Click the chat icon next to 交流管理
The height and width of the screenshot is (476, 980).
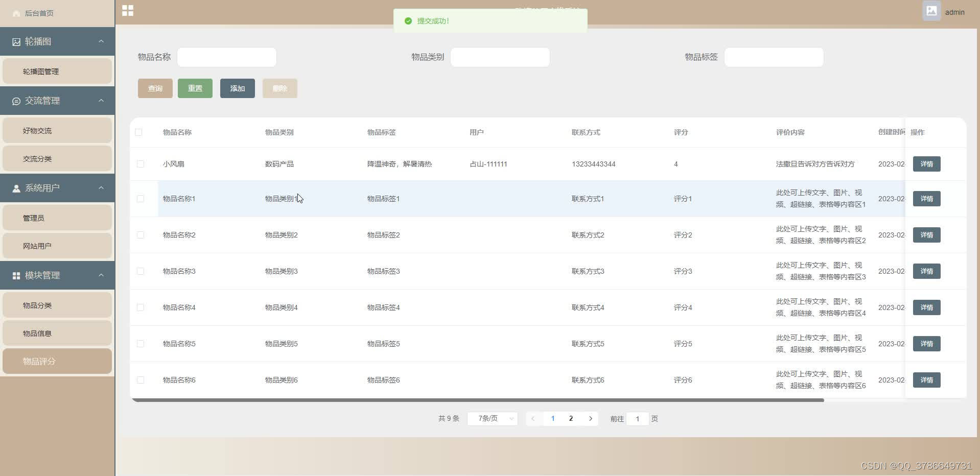(16, 101)
